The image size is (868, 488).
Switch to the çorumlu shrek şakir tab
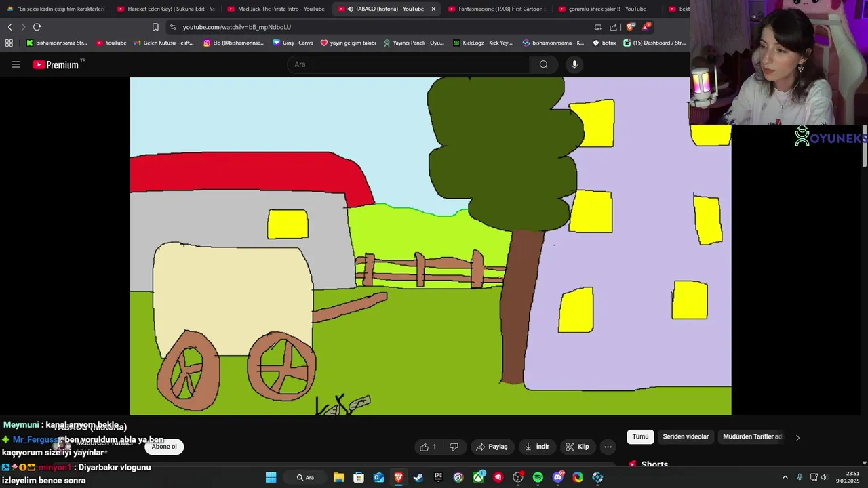(x=607, y=9)
